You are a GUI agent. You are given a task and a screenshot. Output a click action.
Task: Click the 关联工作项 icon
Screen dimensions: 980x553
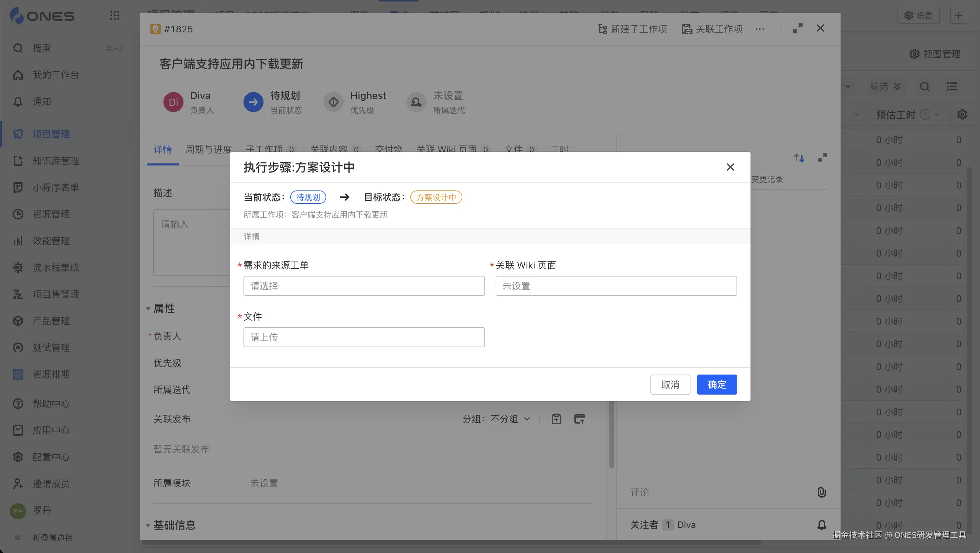pos(686,29)
